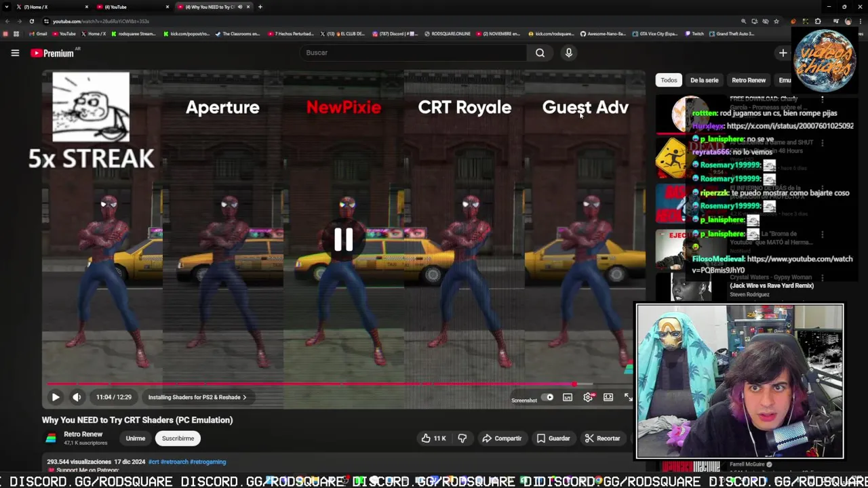This screenshot has height=488, width=868.
Task: Enter fullscreen mode
Action: tap(628, 397)
